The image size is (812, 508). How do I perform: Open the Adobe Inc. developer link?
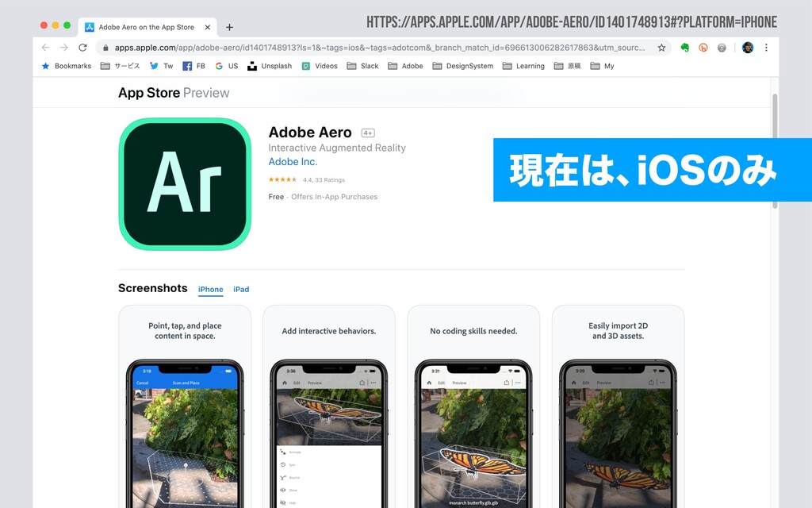(x=293, y=162)
